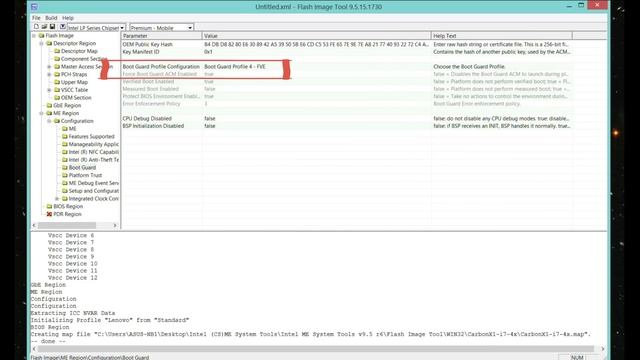Click the tree panel scroll left arrow
Screen dimensions: 640x360
34,225
